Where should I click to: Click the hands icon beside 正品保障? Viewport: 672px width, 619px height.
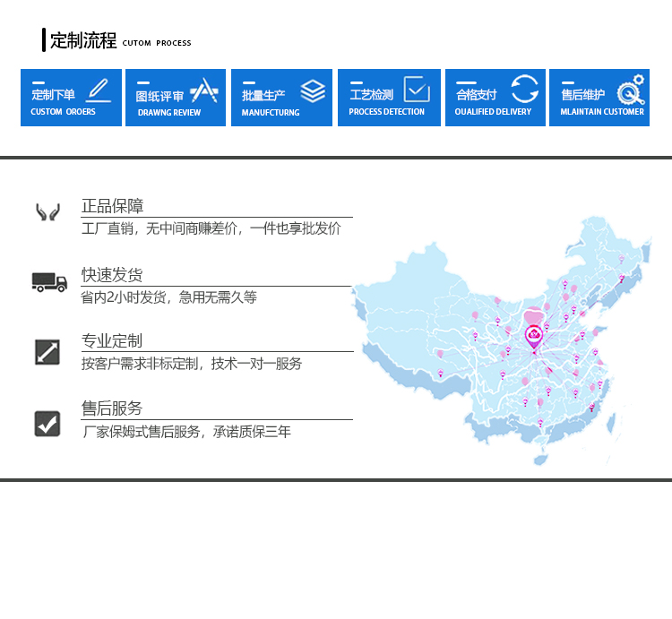47,212
